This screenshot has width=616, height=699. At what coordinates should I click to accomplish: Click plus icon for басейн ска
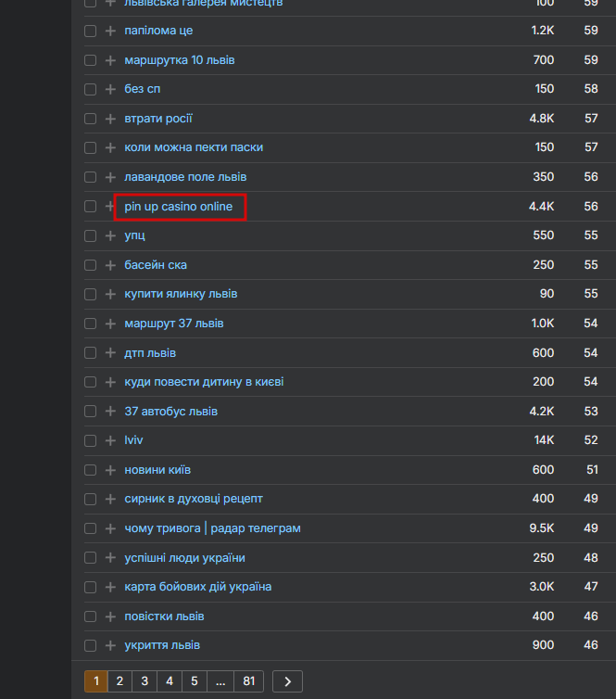coord(110,265)
